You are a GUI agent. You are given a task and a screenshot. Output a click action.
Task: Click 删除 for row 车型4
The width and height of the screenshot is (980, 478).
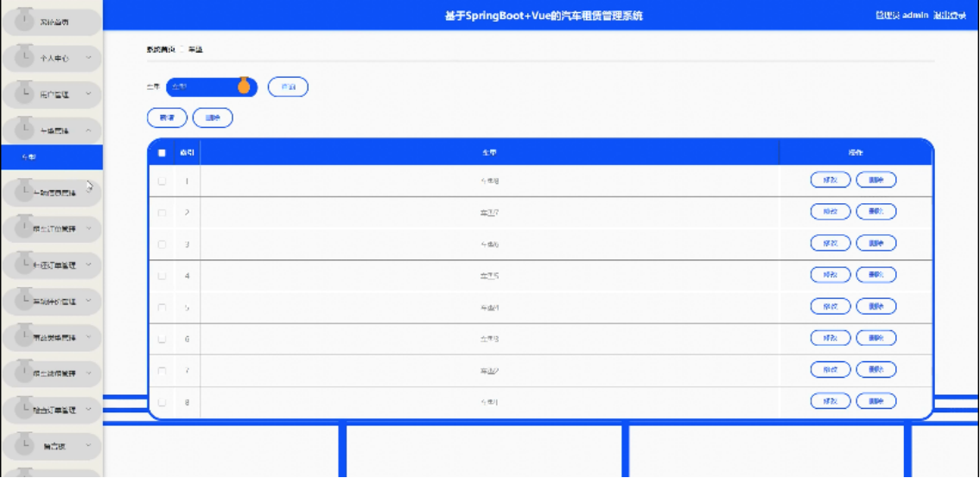point(876,306)
